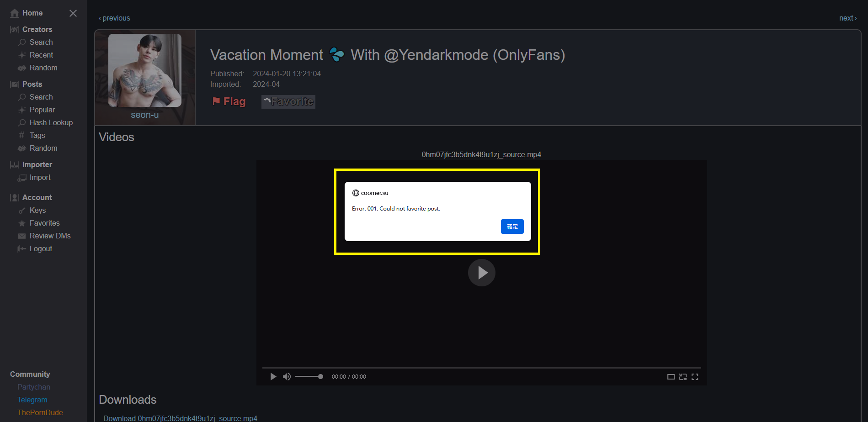Toggle the Favorite button on the post
The image size is (868, 422).
288,101
